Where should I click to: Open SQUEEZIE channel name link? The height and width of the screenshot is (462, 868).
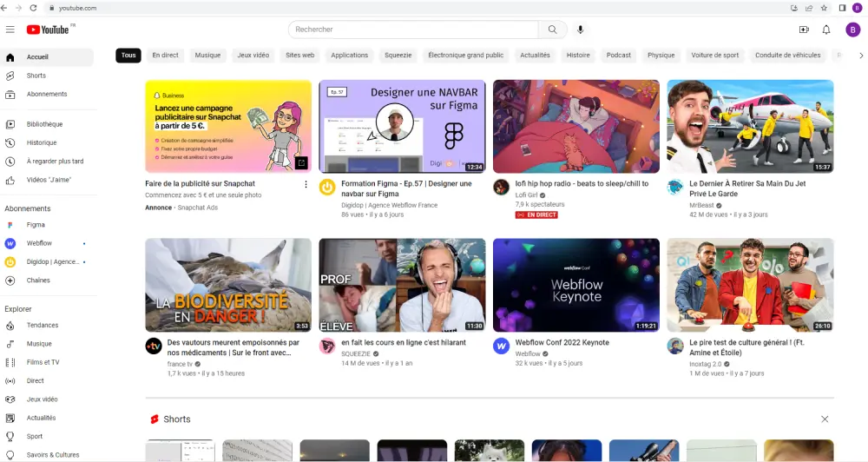pos(355,354)
